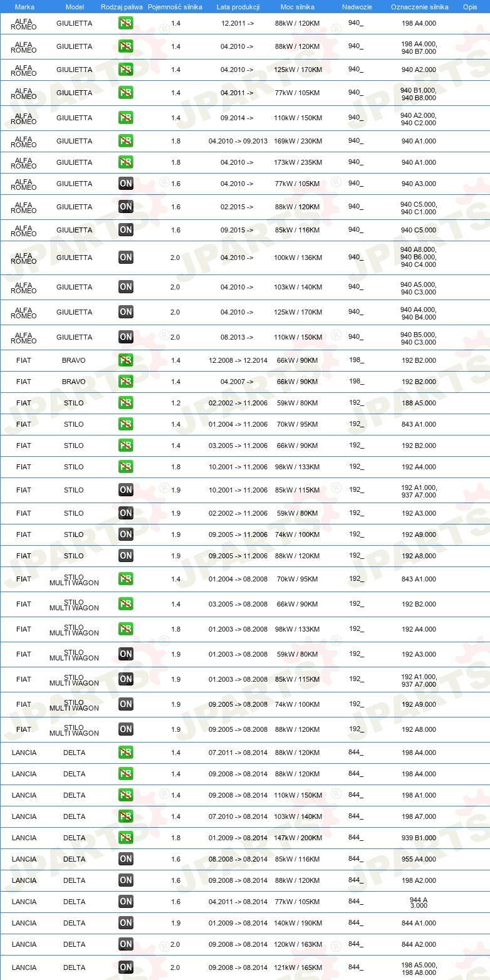Click the ON icon in Delta 844 A1.000 row
Image resolution: width=490 pixels, height=980 pixels.
126,923
